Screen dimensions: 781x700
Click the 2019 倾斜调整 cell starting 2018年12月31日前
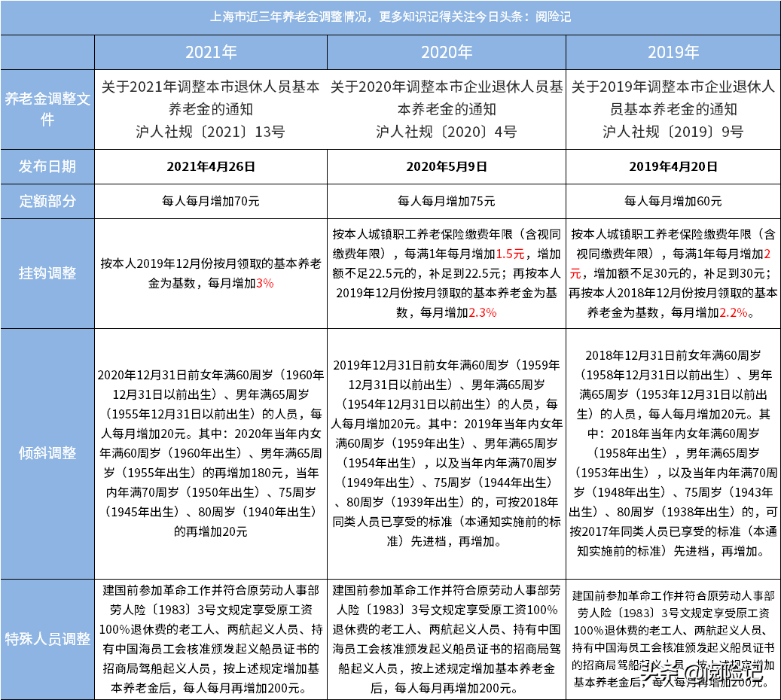(673, 454)
